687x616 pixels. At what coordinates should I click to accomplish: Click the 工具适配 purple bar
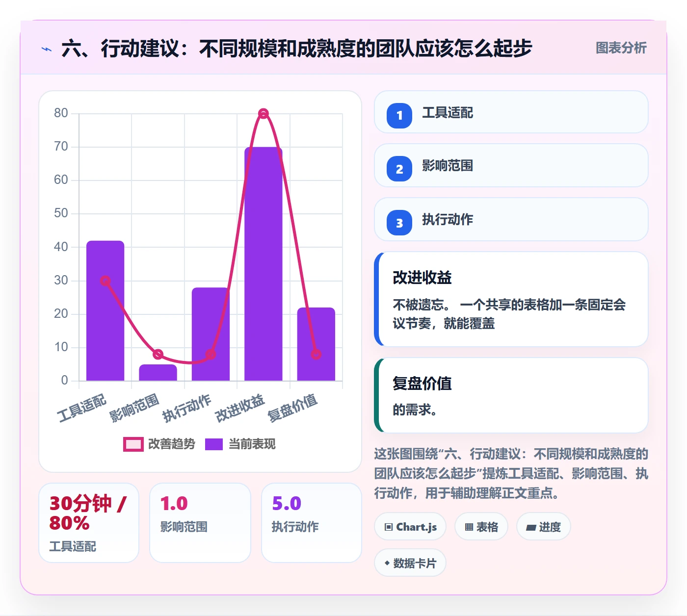(x=105, y=310)
